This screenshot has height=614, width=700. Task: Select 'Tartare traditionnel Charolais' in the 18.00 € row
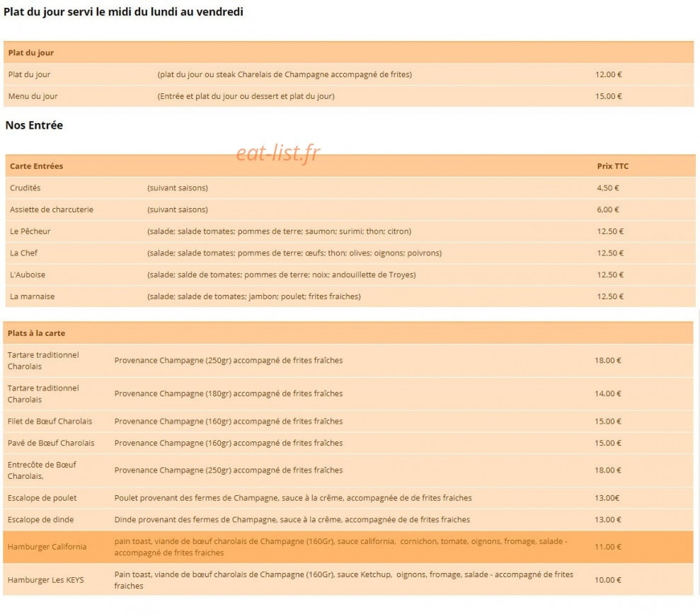coord(43,361)
